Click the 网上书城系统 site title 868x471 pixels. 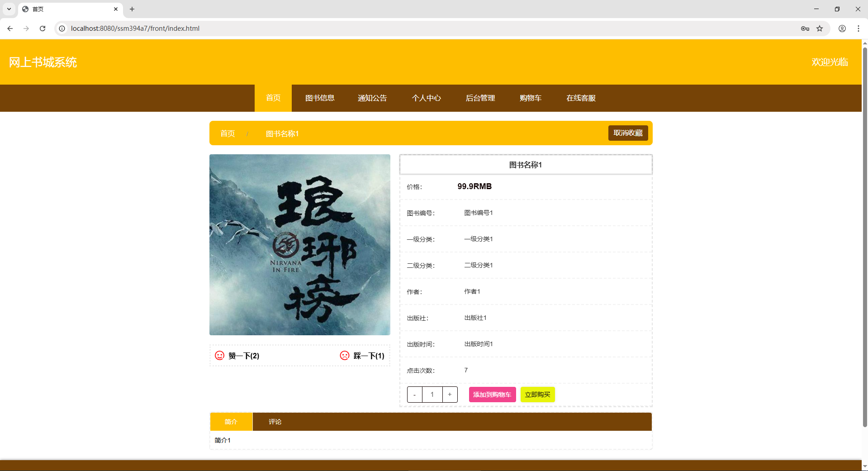43,62
